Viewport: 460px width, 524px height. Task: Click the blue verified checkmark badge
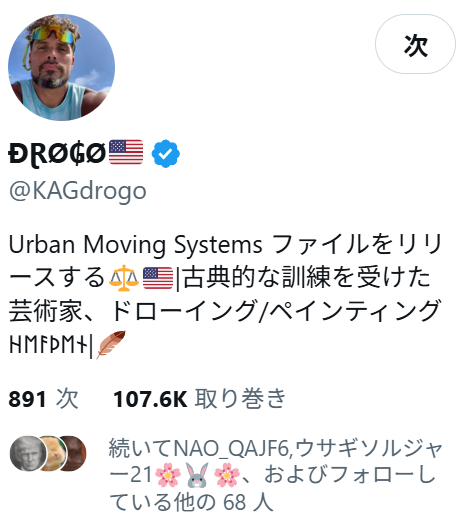165,153
